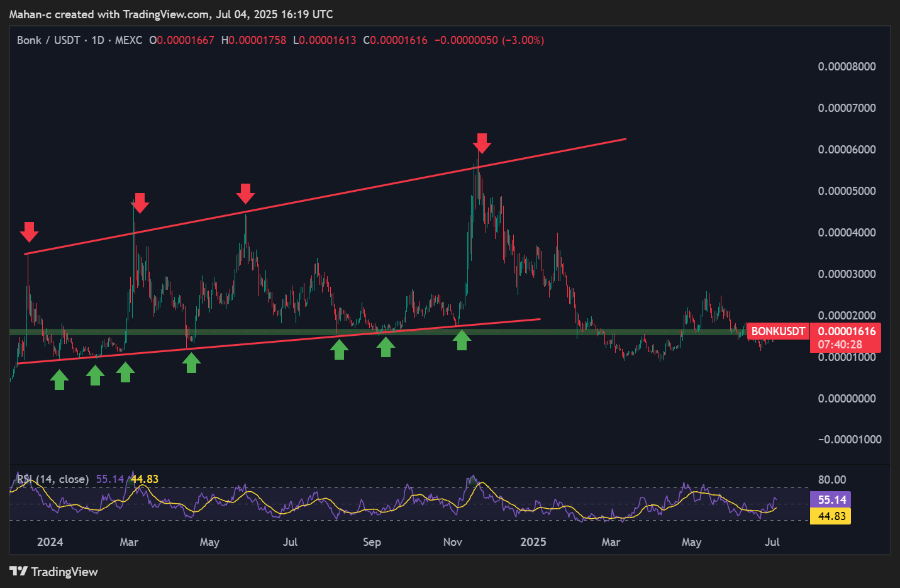Click the low value L0.00001613
The image size is (900, 588).
point(325,40)
